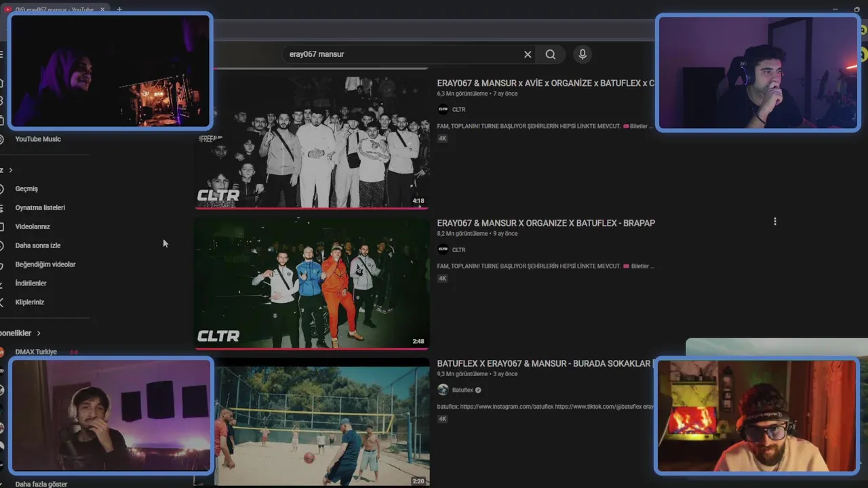Click the CLTR avatar under the AVİE video
The width and height of the screenshot is (868, 488).
click(443, 109)
